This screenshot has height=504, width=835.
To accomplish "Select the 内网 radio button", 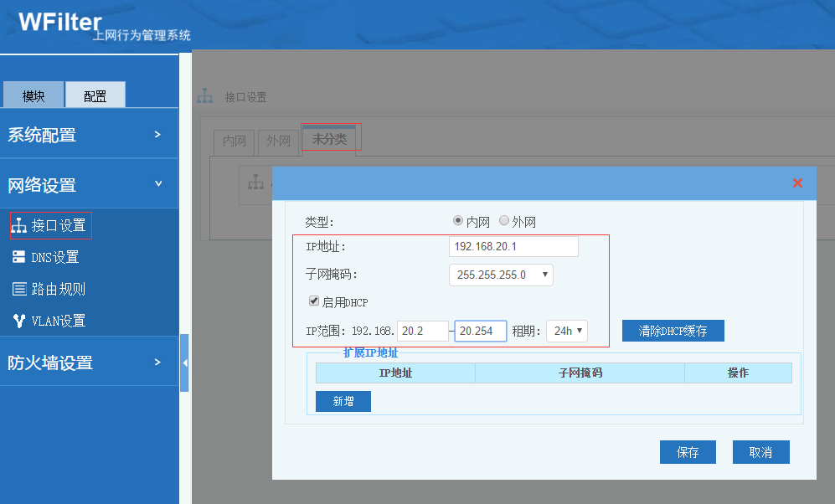I will [x=458, y=221].
